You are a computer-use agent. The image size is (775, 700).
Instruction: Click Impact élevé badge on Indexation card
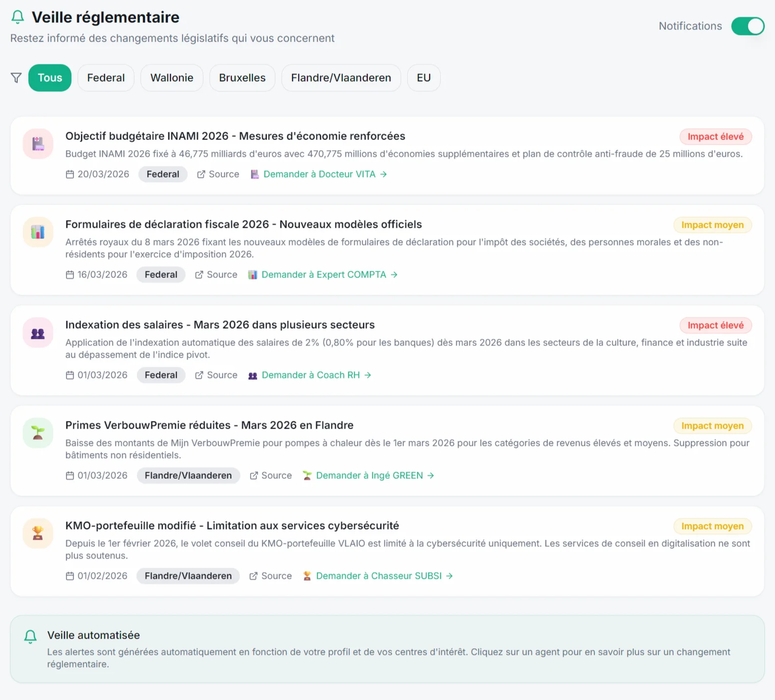[715, 325]
